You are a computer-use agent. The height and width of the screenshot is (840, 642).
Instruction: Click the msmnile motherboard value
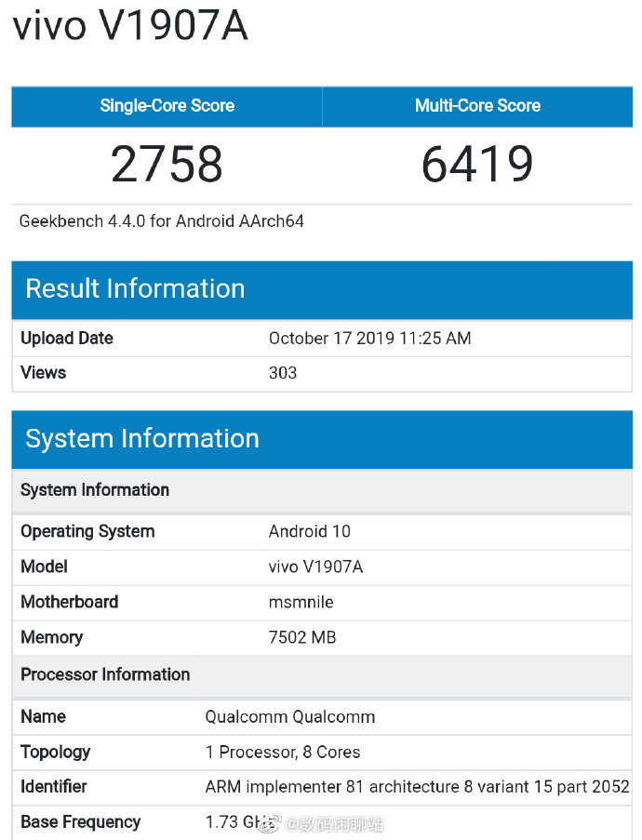[301, 602]
